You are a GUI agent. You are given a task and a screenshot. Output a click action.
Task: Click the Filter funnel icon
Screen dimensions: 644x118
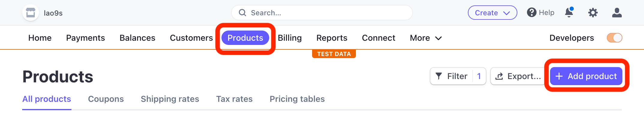click(x=439, y=76)
